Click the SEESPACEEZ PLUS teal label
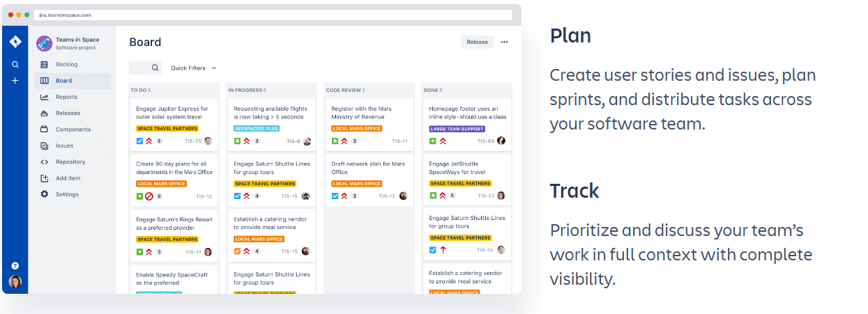Screen dimensions: 868x314 coord(257,129)
